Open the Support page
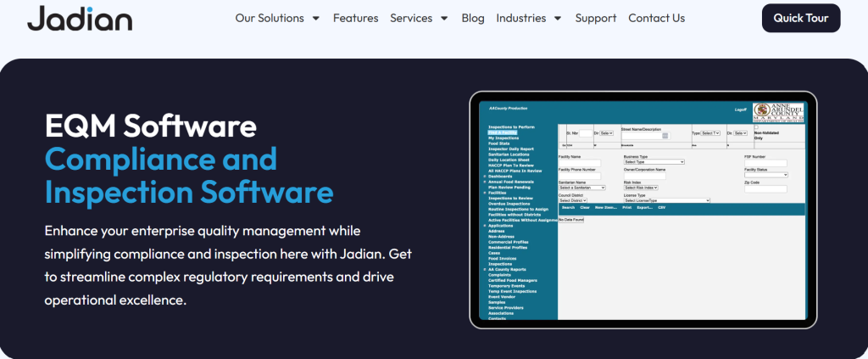The height and width of the screenshot is (359, 868). tap(596, 19)
